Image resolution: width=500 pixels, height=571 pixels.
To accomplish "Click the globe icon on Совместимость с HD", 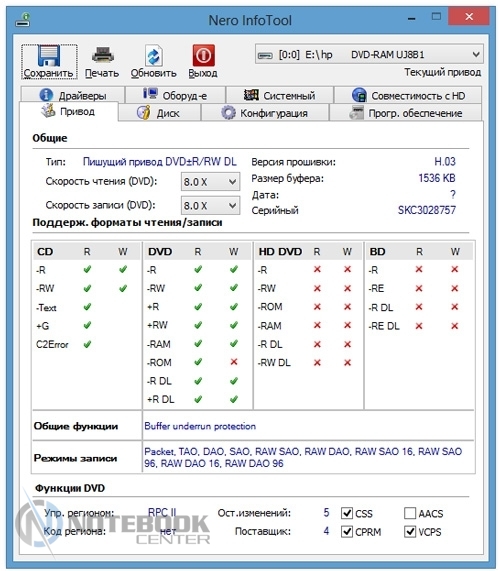I will (359, 95).
